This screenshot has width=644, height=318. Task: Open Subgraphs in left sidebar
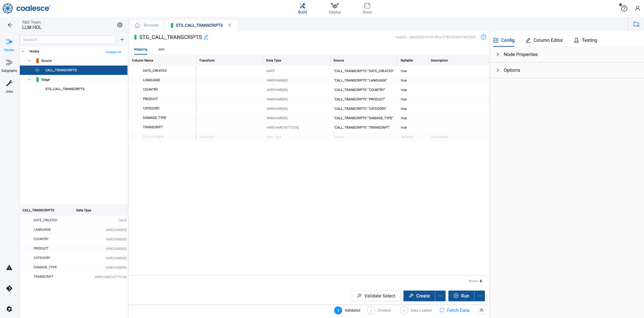coord(9,65)
